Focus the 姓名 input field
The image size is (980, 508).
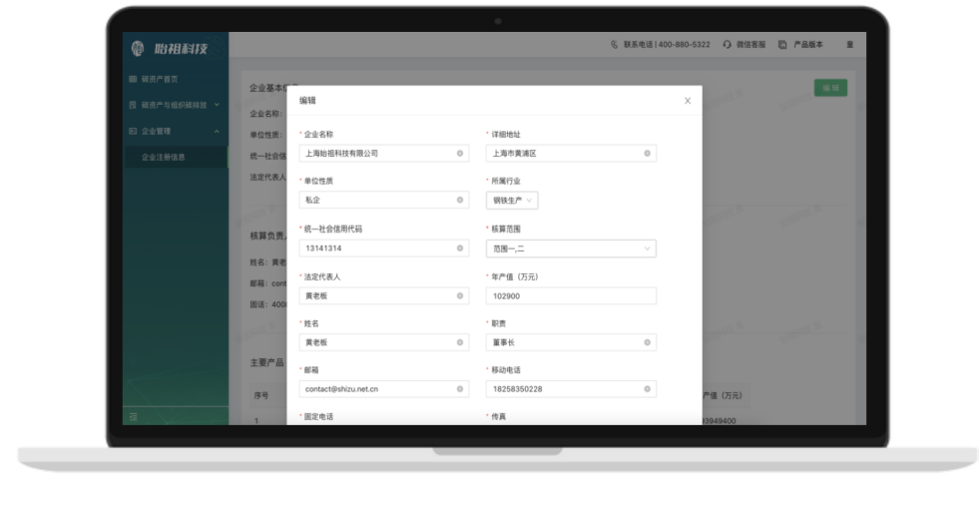384,342
